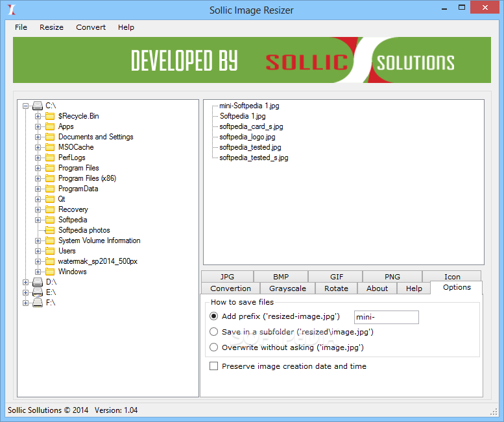This screenshot has height=422, width=504.
Task: Open the File menu
Action: [x=21, y=27]
